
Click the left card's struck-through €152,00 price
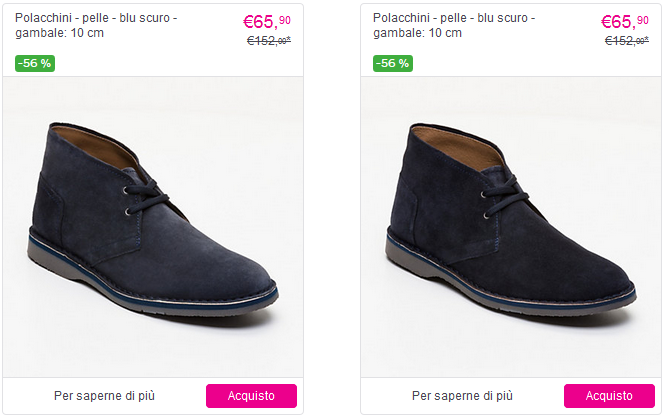pos(269,41)
